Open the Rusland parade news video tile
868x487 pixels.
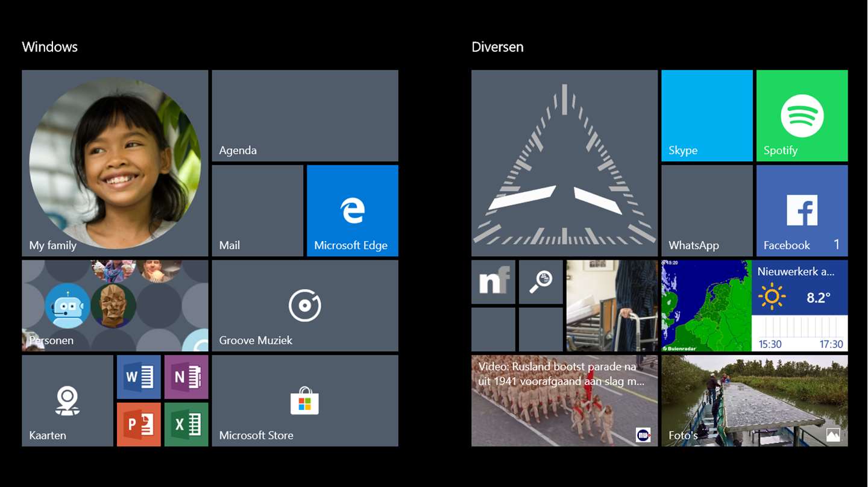click(x=564, y=401)
